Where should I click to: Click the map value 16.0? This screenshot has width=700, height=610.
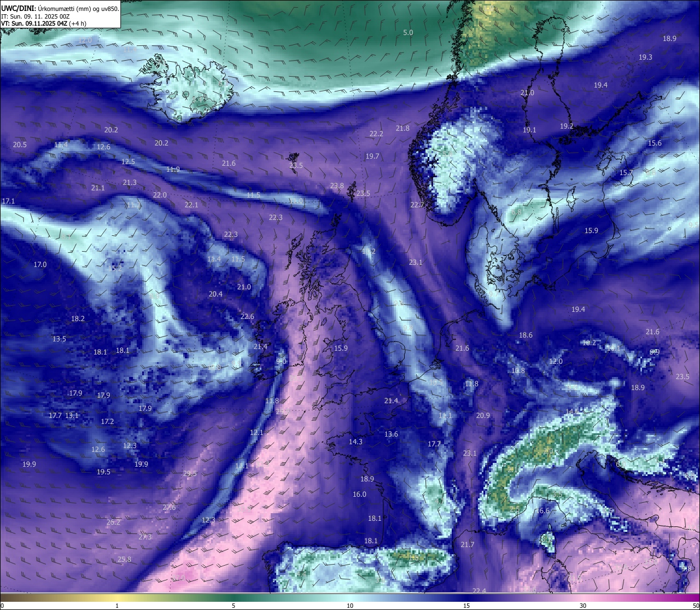click(359, 494)
